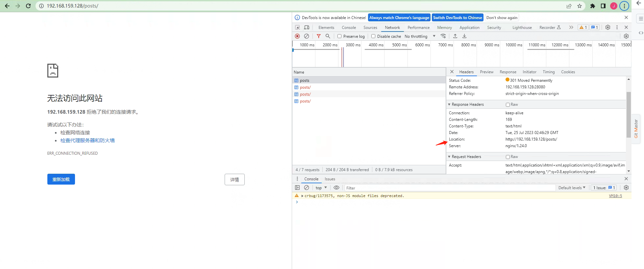Check Raw under Response Headers
644x269 pixels.
click(x=508, y=105)
